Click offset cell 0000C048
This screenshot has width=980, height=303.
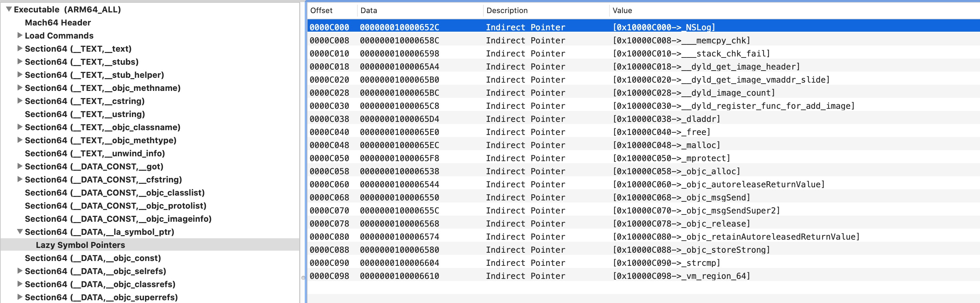(329, 145)
